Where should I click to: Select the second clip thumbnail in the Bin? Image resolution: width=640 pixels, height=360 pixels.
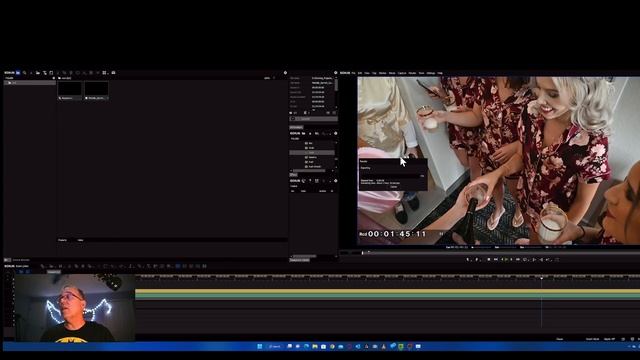coord(96,90)
